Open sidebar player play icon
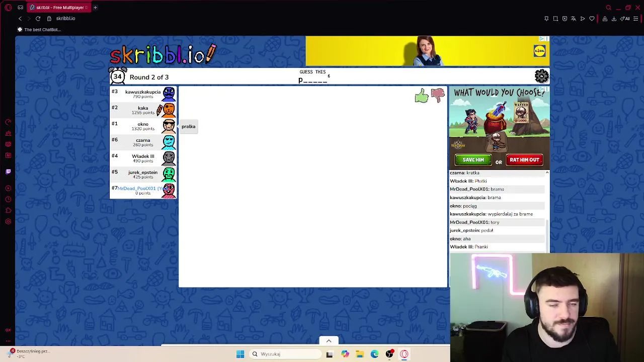This screenshot has width=644, height=362. [8, 189]
